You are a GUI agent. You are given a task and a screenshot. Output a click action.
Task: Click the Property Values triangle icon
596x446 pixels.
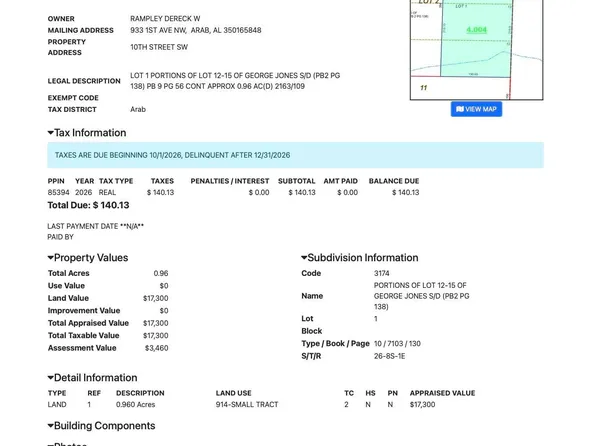click(x=50, y=258)
